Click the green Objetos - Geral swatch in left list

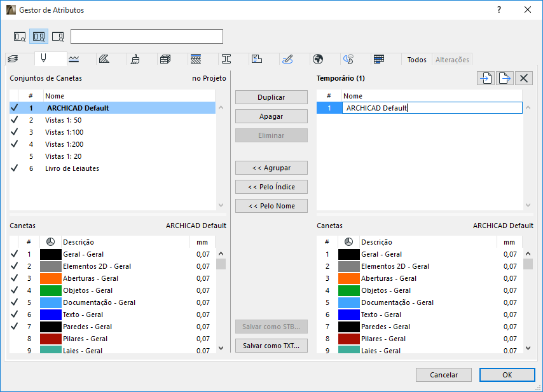(x=50, y=290)
